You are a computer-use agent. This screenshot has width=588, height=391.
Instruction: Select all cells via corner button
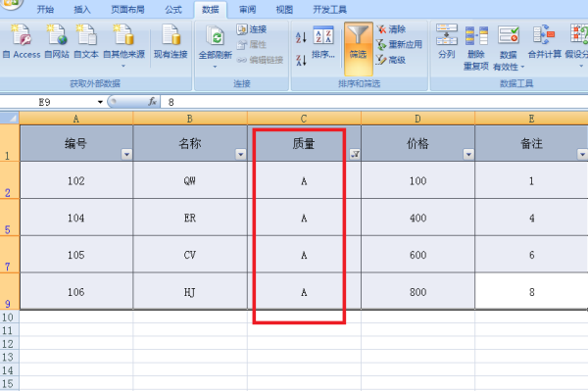10,119
